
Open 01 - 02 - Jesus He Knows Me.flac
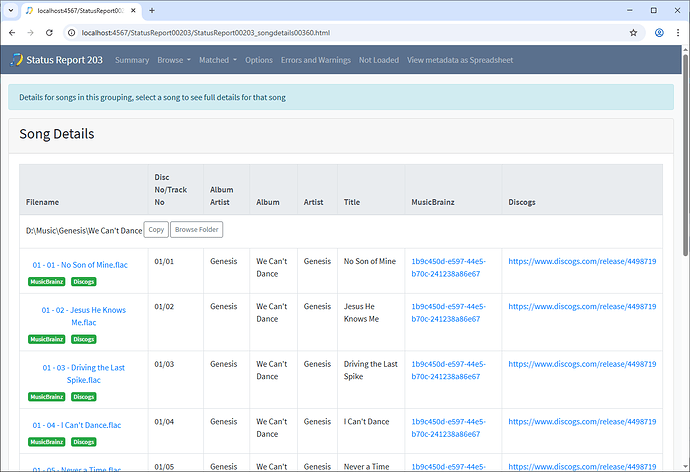[84, 316]
